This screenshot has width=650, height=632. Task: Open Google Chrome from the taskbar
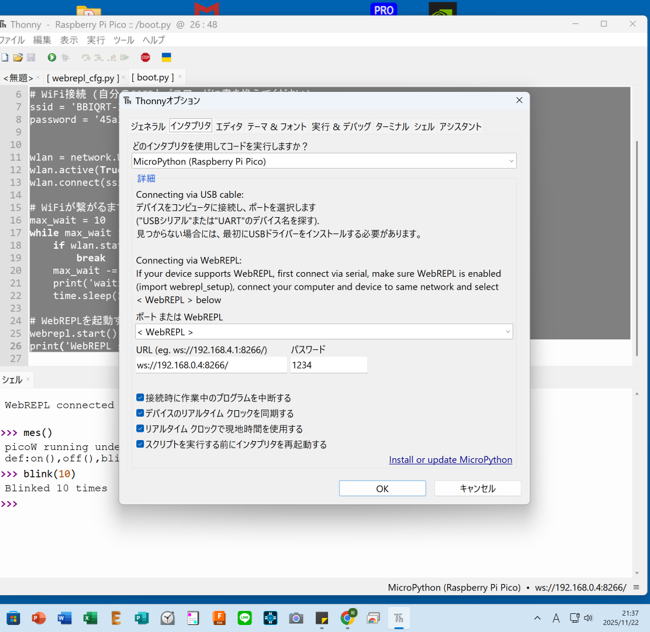pos(347,617)
